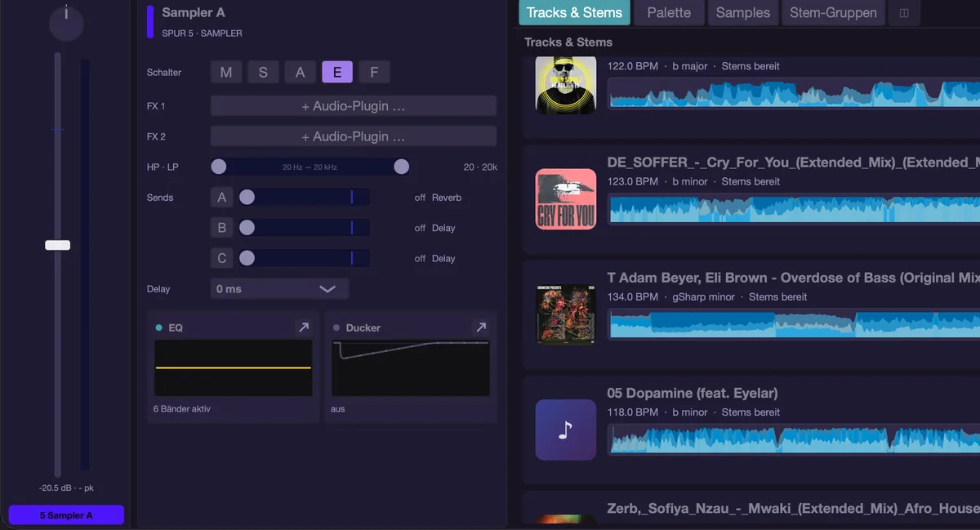Toggle the F switch in the Schalter row
This screenshot has width=980, height=530.
click(374, 73)
